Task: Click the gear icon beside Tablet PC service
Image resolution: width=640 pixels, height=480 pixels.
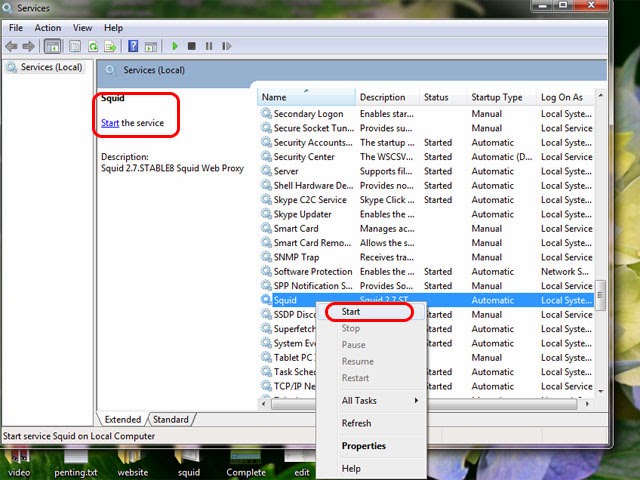Action: pyautogui.click(x=266, y=357)
